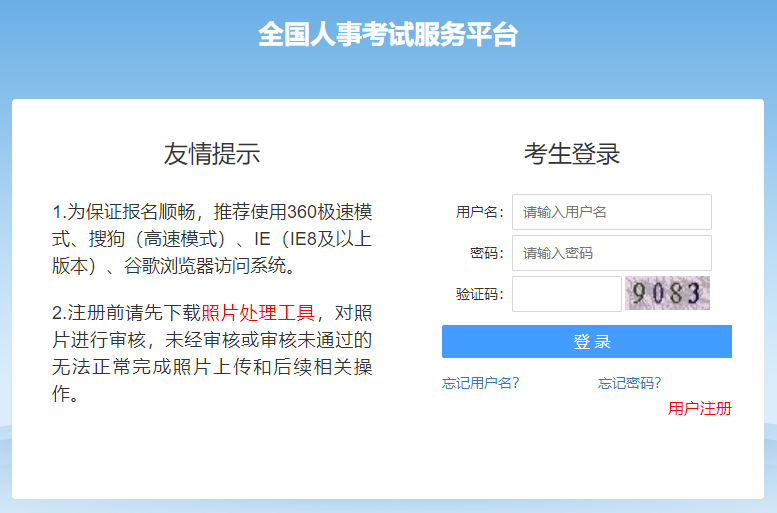Screen dimensions: 777x513
Task: Select the 友情提示 heading
Action: tap(212, 154)
